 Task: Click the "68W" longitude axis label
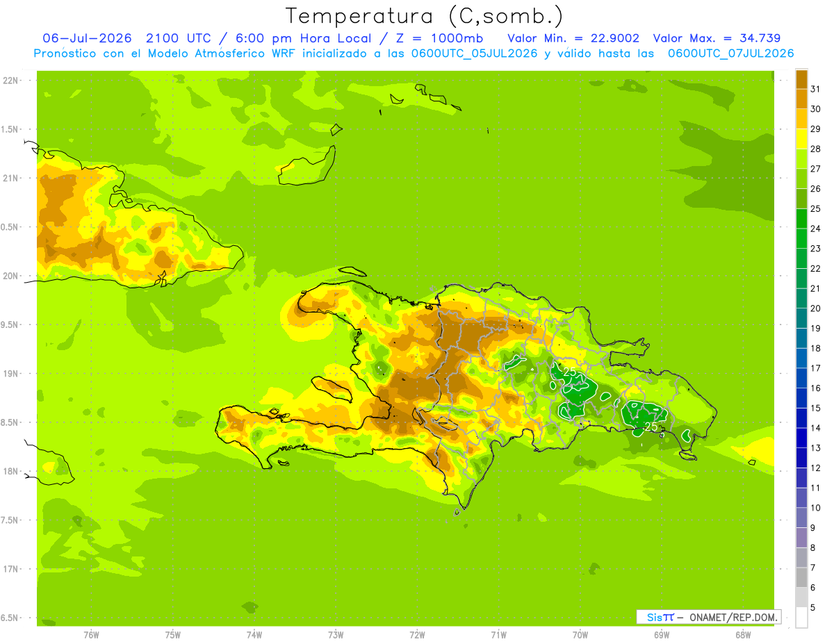click(743, 635)
